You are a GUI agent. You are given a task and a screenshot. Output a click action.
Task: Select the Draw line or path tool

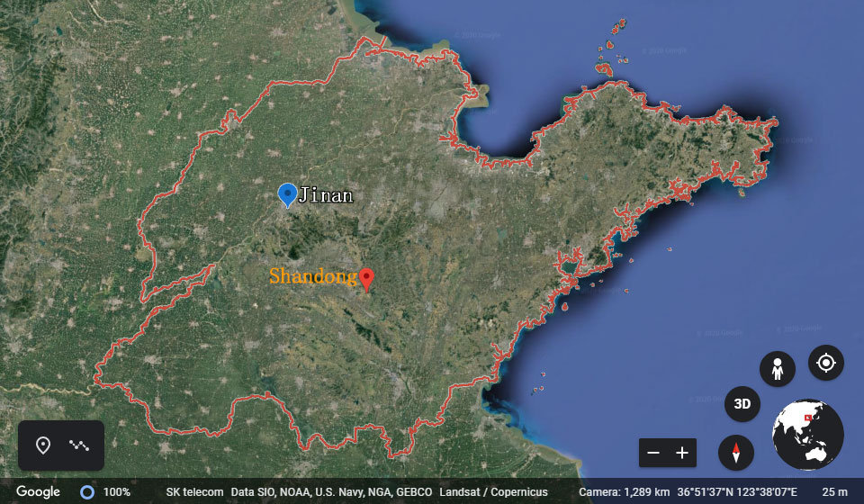pos(80,445)
